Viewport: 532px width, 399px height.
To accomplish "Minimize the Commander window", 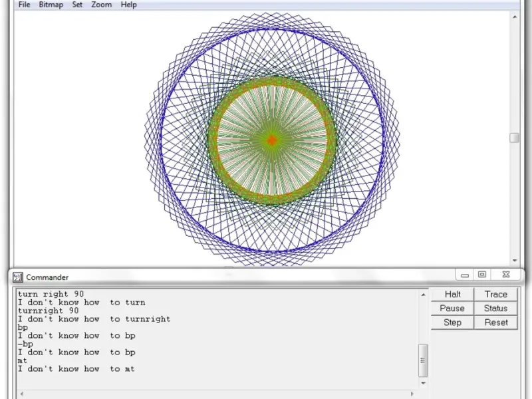I will pos(464,275).
